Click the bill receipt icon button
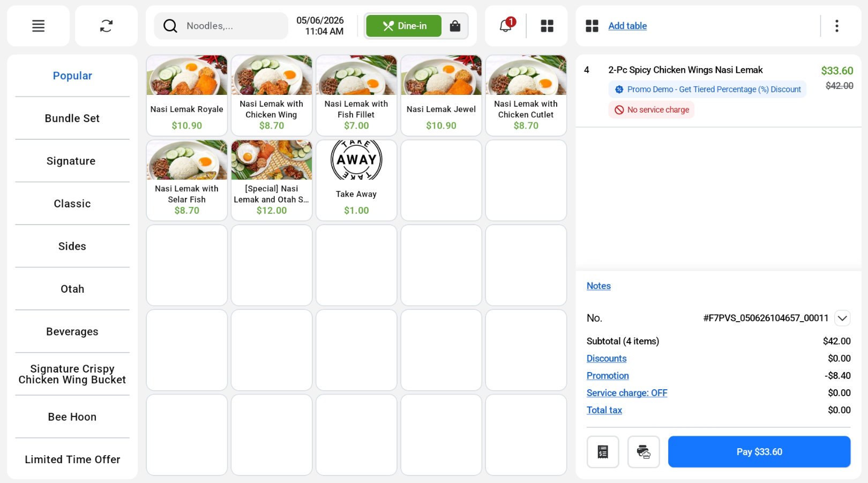The width and height of the screenshot is (868, 483). click(603, 452)
